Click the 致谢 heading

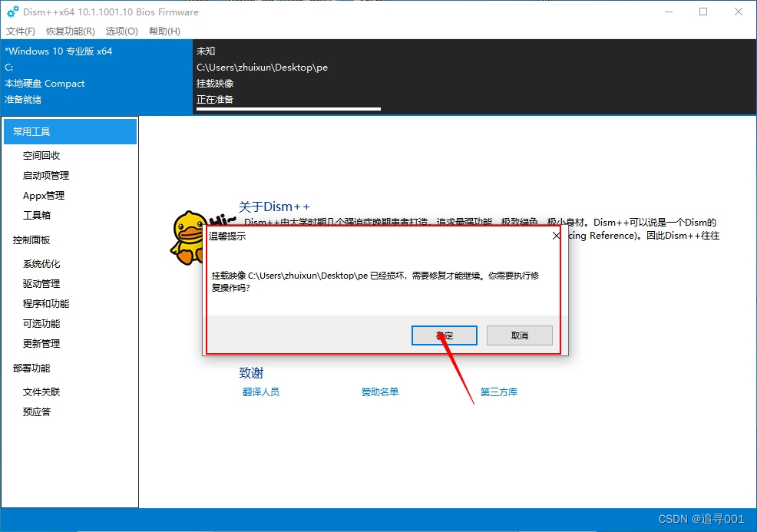(251, 372)
